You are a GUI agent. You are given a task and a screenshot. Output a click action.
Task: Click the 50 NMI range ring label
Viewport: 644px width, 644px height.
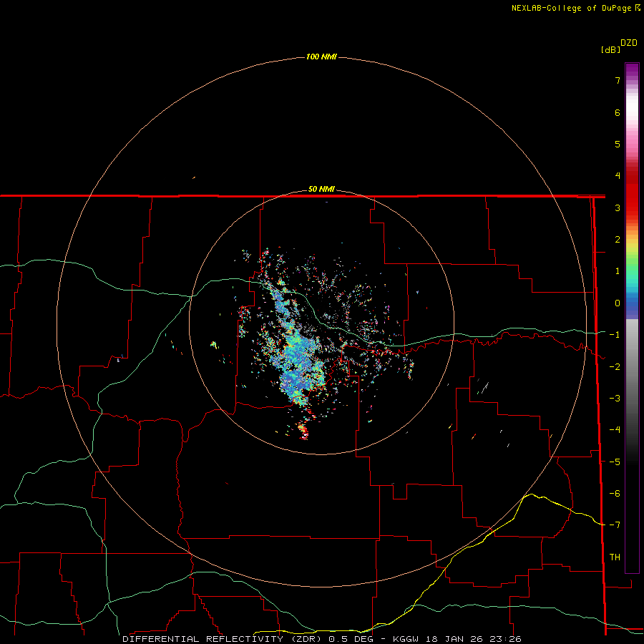point(321,189)
